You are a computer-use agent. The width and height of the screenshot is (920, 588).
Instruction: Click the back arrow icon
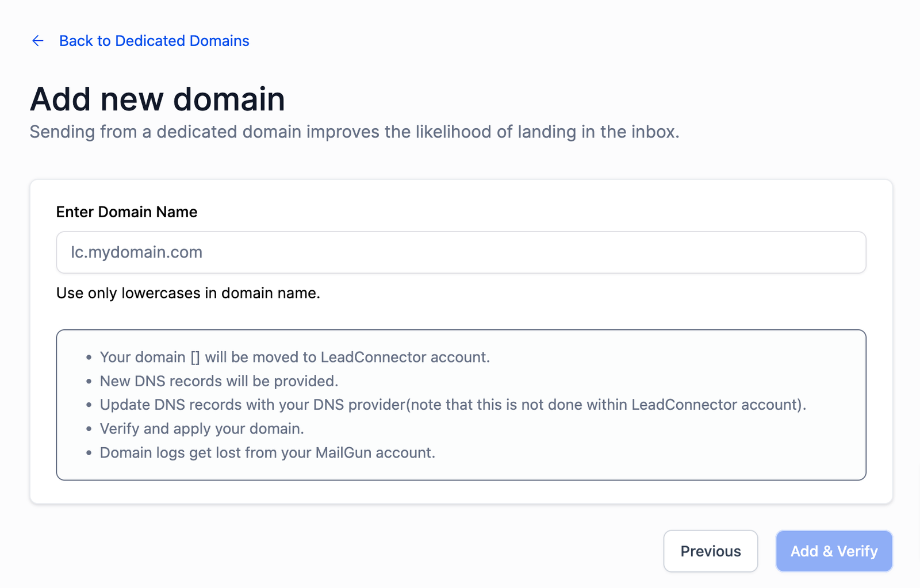pos(38,41)
